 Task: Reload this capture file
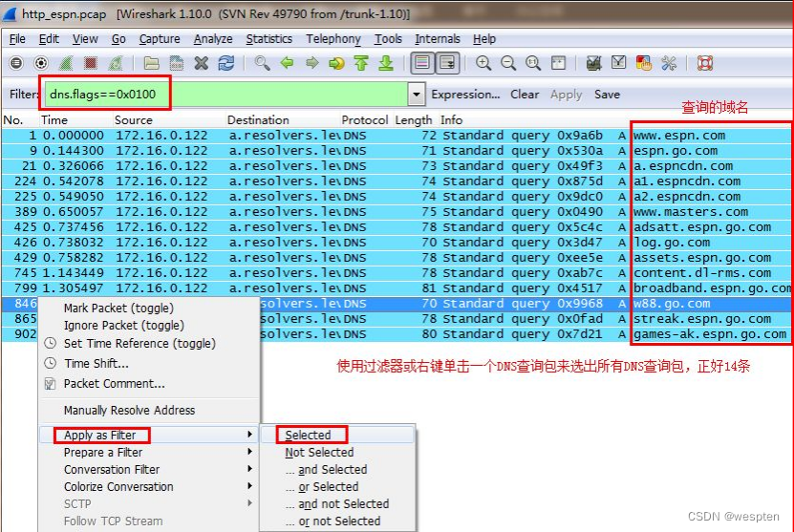(225, 63)
